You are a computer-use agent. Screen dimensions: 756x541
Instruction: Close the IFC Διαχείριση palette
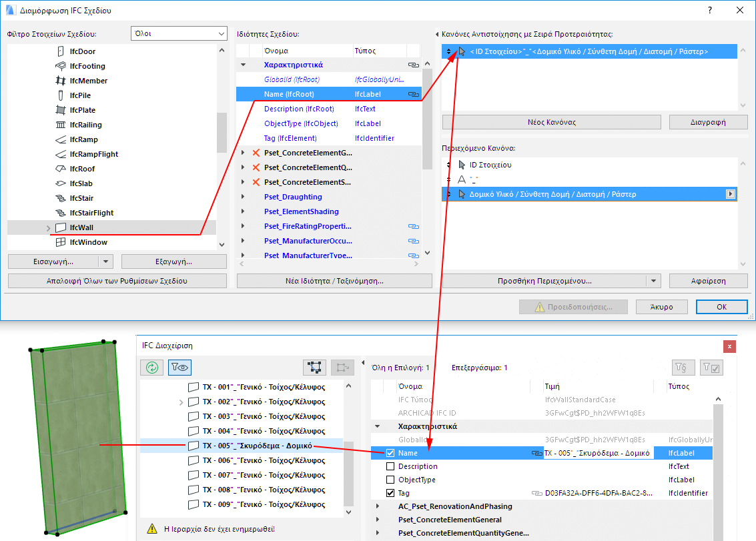click(x=729, y=347)
